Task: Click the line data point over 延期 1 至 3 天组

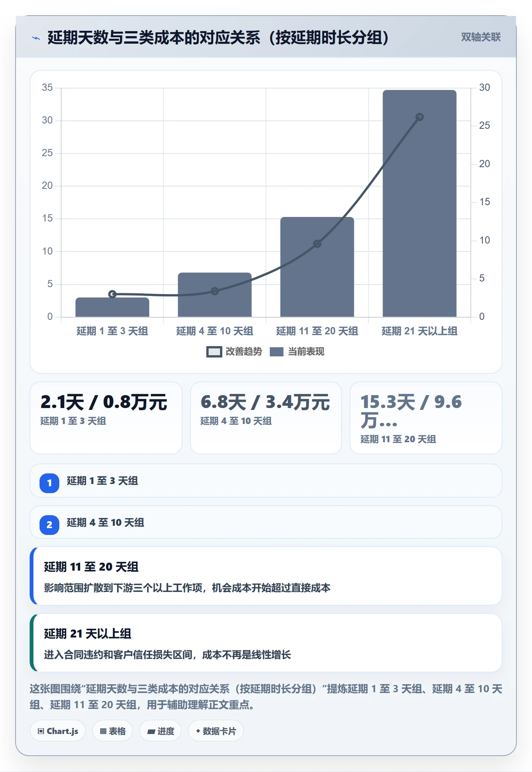Action: (112, 294)
